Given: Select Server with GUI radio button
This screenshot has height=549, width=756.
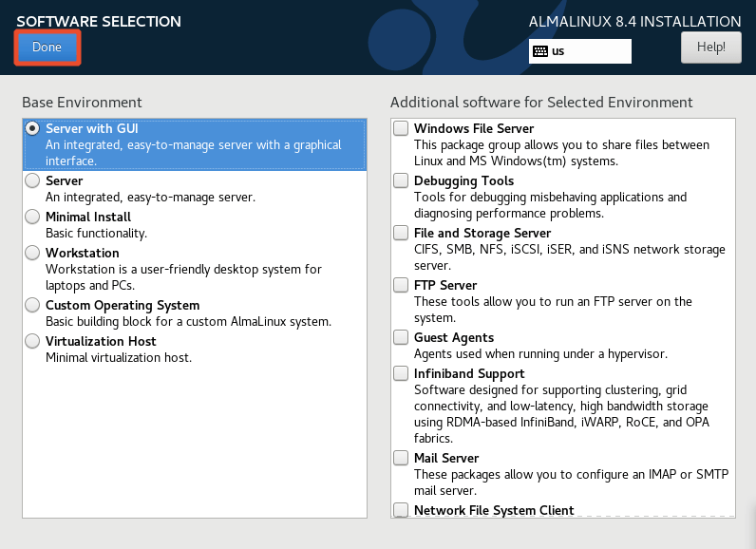Looking at the screenshot, I should (x=33, y=128).
